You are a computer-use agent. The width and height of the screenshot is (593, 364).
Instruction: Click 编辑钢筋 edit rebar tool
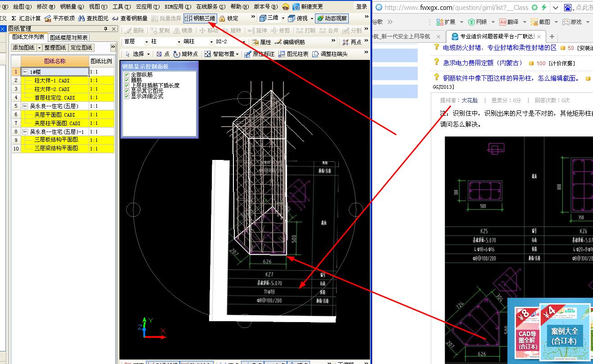pos(289,42)
